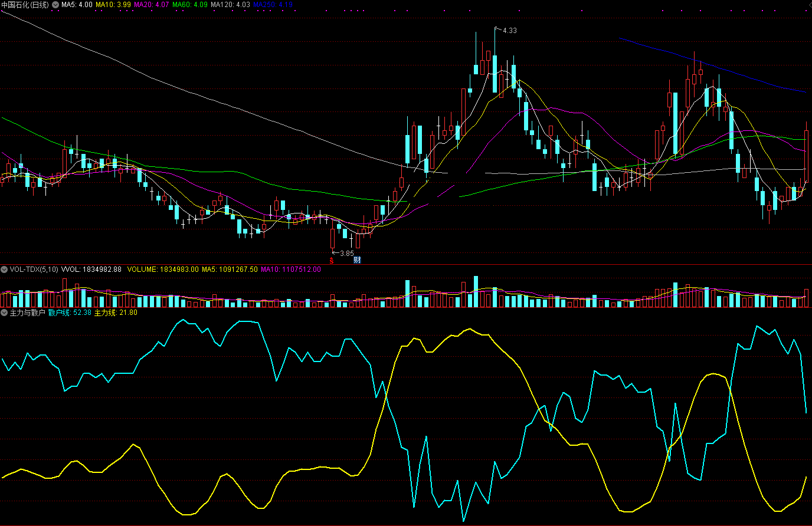Expand the main chart indicator dropdown arrow
The image size is (812, 526).
pyautogui.click(x=55, y=5)
